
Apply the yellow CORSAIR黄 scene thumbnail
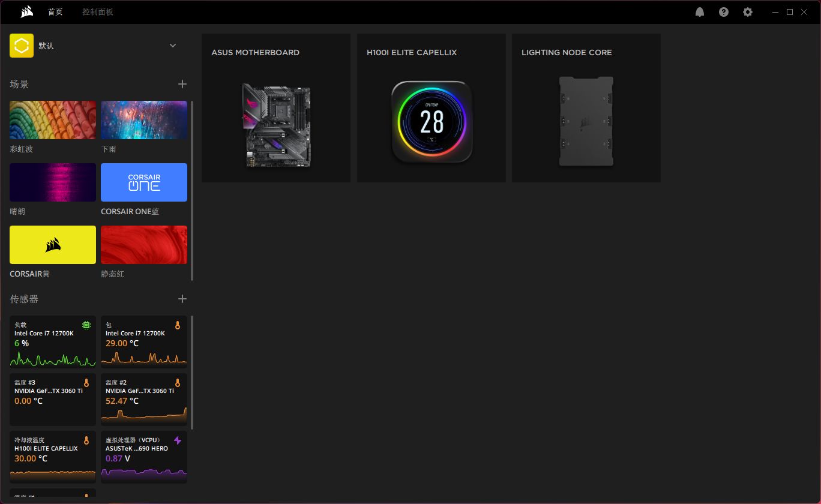pyautogui.click(x=53, y=245)
